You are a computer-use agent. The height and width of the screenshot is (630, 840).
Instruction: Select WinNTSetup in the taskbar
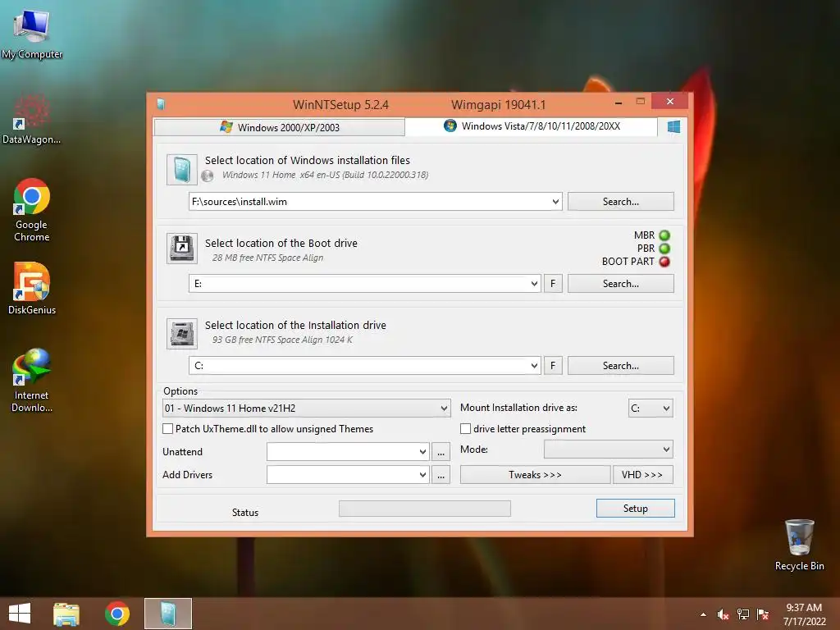point(168,614)
